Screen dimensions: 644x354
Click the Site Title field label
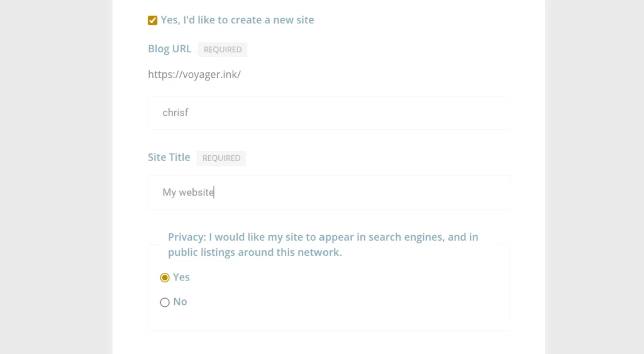click(x=169, y=157)
